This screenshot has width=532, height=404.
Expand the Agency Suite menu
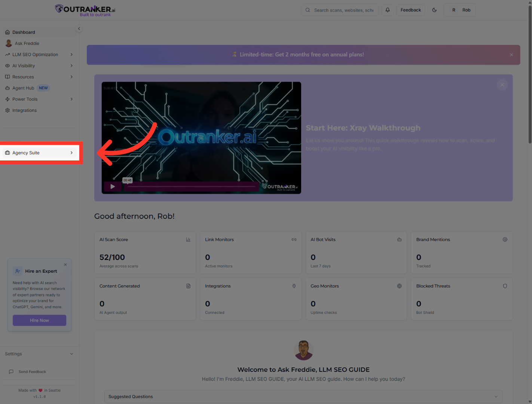tap(39, 153)
